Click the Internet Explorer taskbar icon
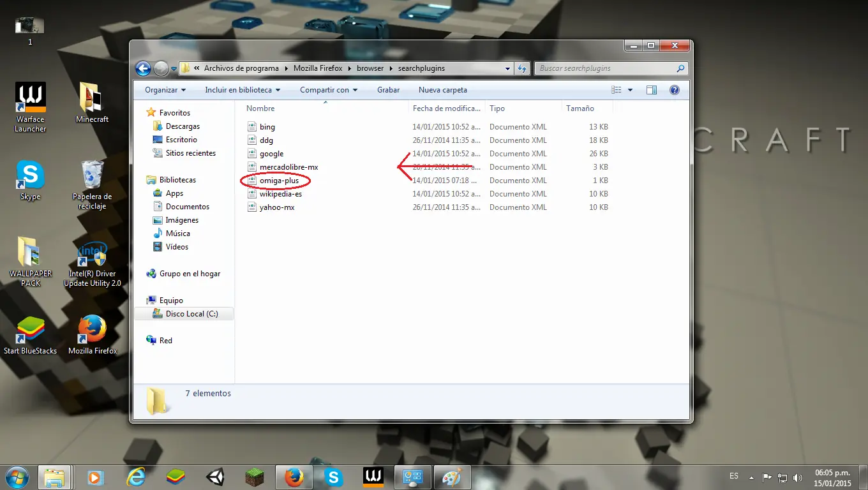Image resolution: width=868 pixels, height=490 pixels. tap(136, 477)
